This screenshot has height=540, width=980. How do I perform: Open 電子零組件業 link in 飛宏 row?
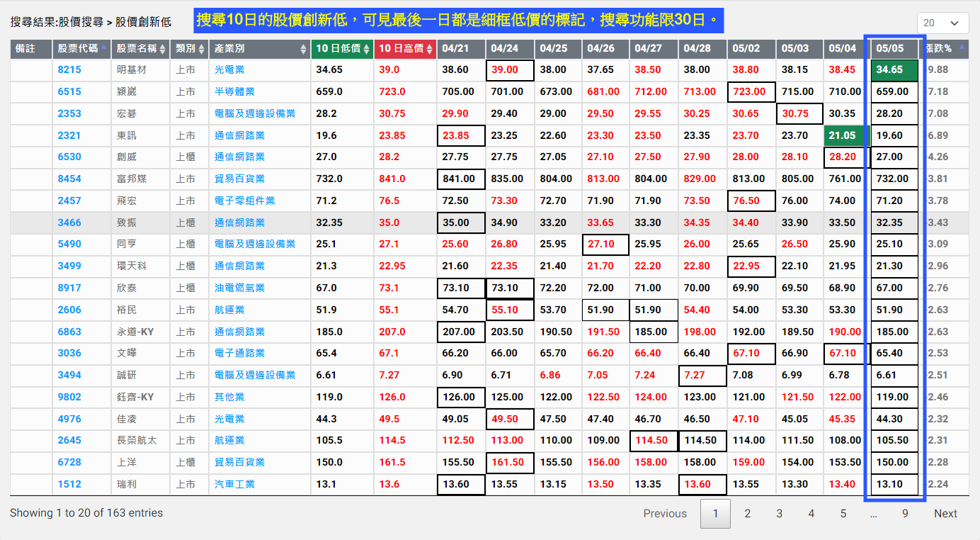[x=244, y=201]
